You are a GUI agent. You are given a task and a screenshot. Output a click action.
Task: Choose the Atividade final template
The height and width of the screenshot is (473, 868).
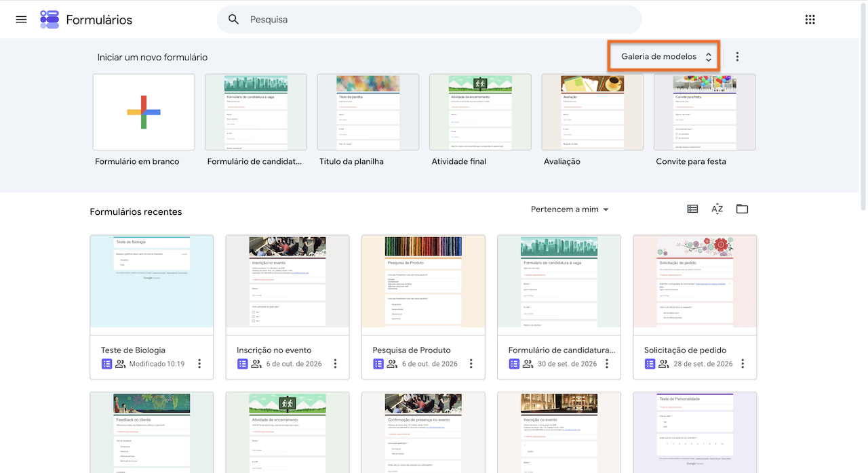pos(480,112)
